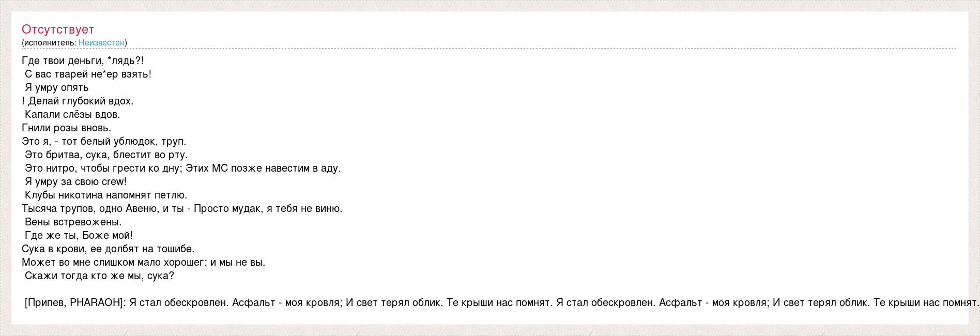Click the исполнитель label text
This screenshot has height=336, width=980.
tap(50, 42)
